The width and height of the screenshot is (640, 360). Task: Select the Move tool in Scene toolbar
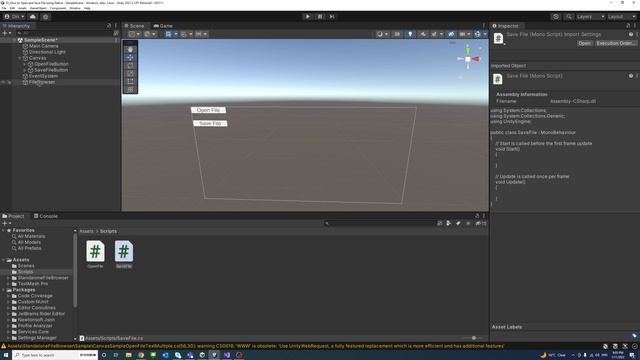pyautogui.click(x=130, y=58)
